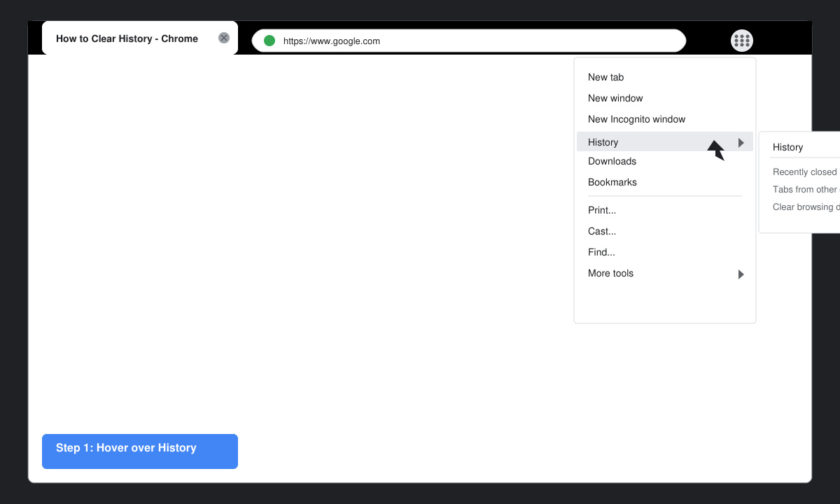Click the green site security indicator
The width and height of the screenshot is (840, 504).
pyautogui.click(x=269, y=41)
